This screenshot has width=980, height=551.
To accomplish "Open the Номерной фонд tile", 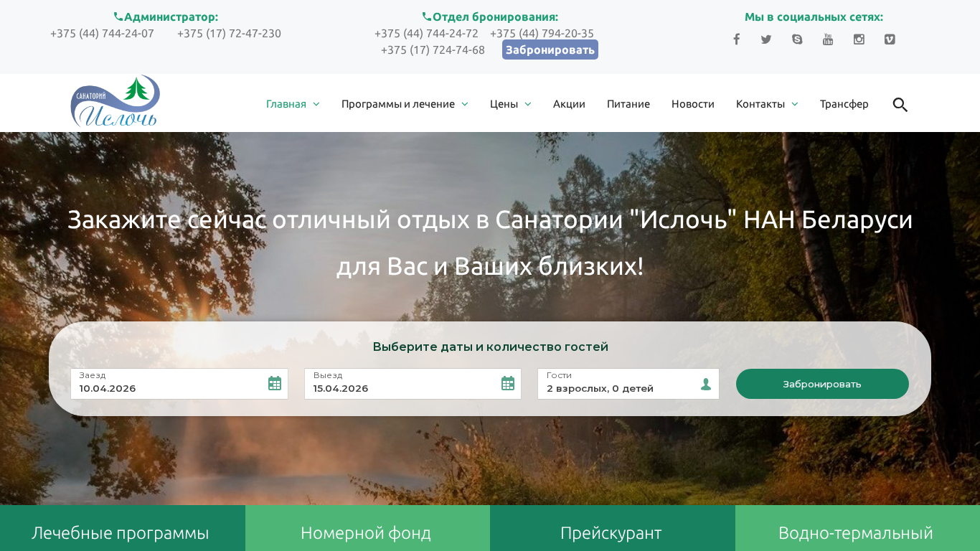I will pyautogui.click(x=367, y=528).
